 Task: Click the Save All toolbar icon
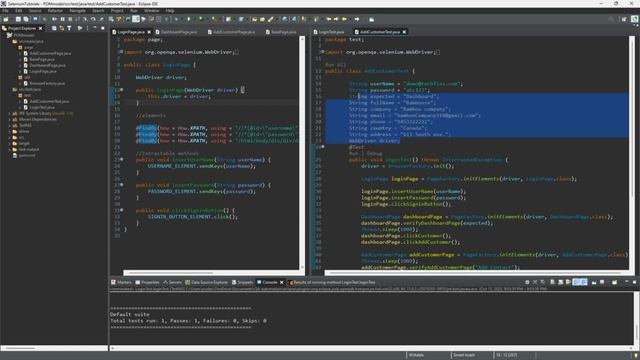[x=26, y=19]
